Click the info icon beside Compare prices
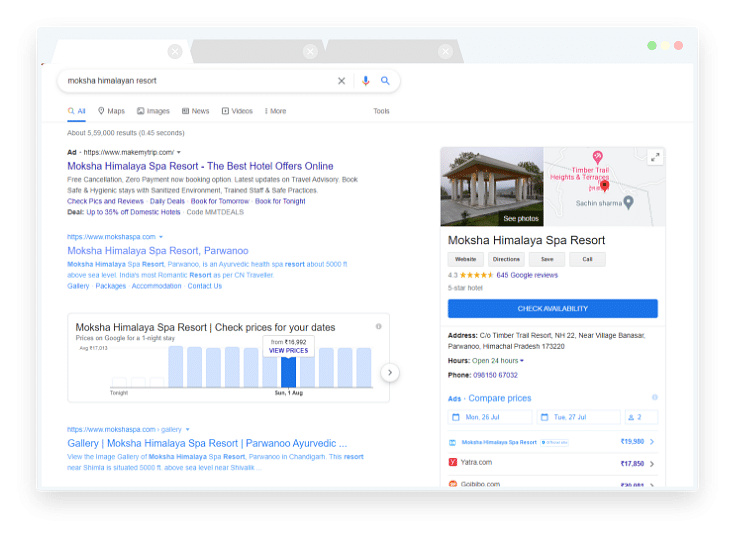This screenshot has width=735, height=539. click(655, 397)
